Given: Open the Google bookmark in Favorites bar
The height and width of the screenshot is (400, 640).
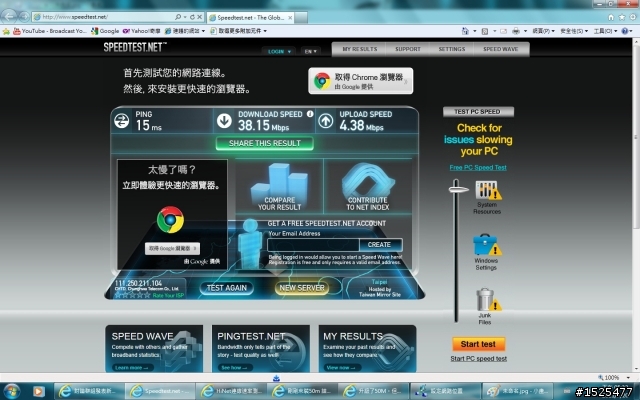Looking at the screenshot, I should (x=105, y=31).
